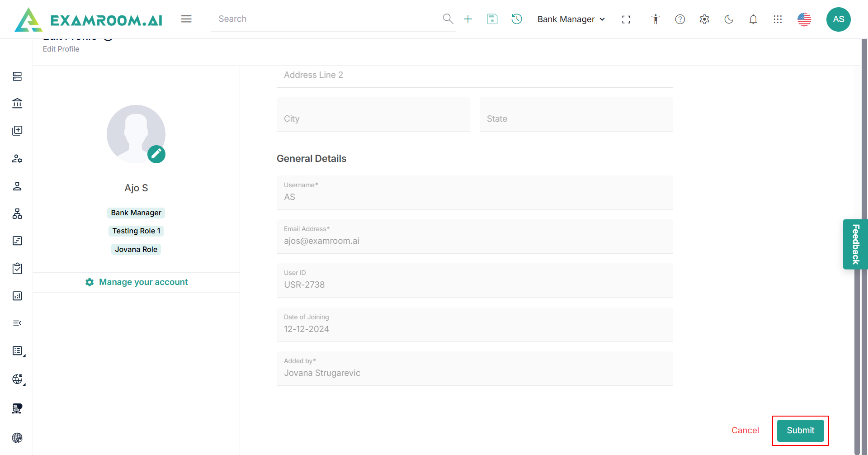Click the save disk icon in header
Screen dimensions: 868x455
[492, 19]
